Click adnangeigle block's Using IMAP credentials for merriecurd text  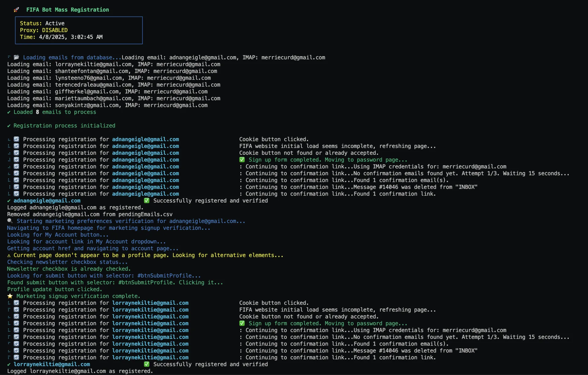430,167
